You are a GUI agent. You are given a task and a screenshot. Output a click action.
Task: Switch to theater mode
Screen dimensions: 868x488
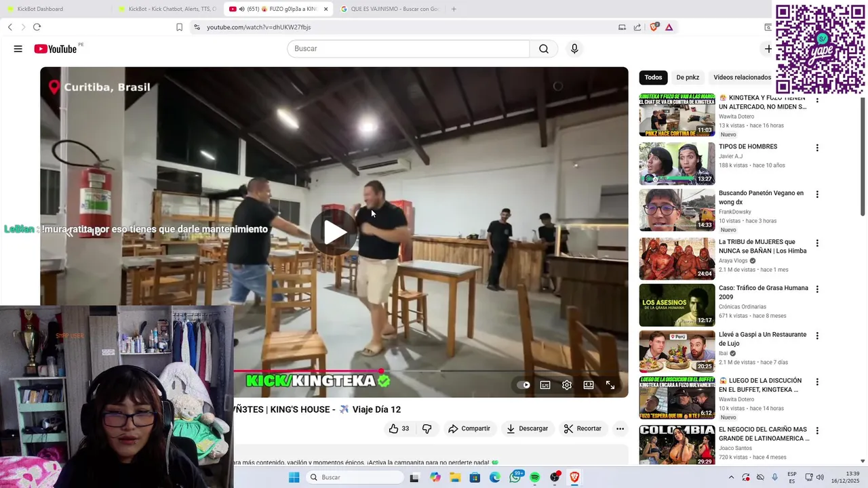(589, 385)
